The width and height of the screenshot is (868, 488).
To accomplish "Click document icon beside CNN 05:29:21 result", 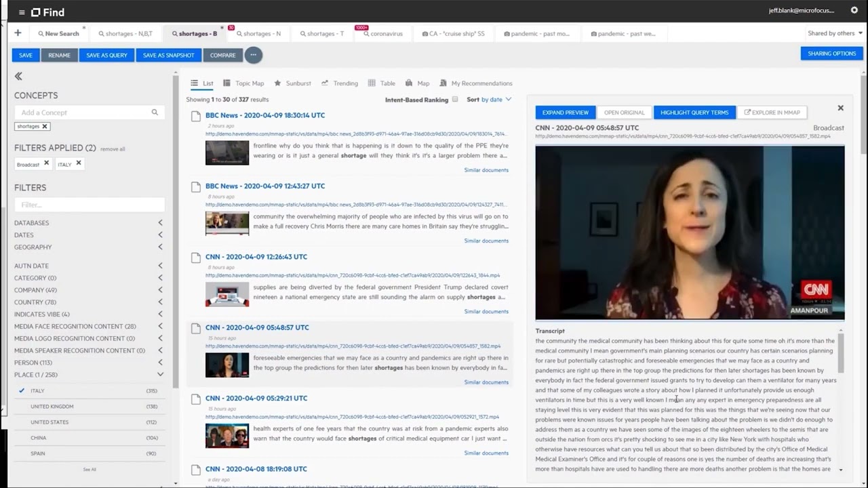I will click(196, 399).
